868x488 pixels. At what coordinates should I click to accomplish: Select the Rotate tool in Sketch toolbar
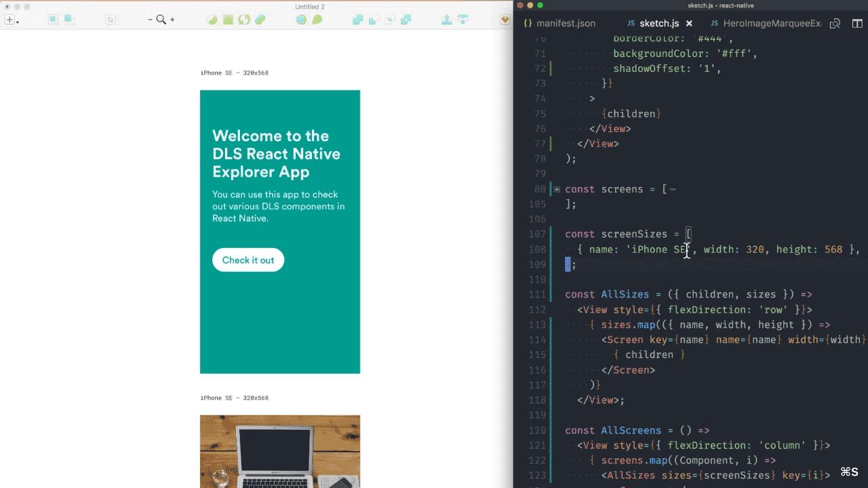pos(244,20)
